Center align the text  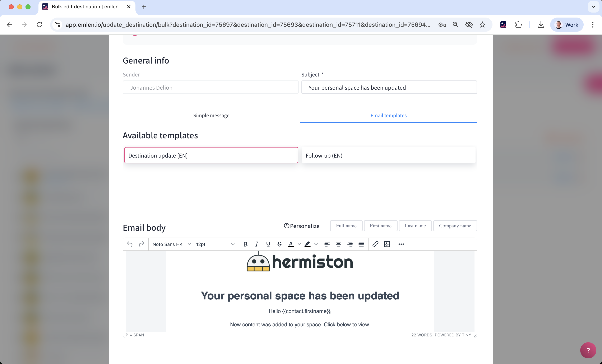point(338,244)
